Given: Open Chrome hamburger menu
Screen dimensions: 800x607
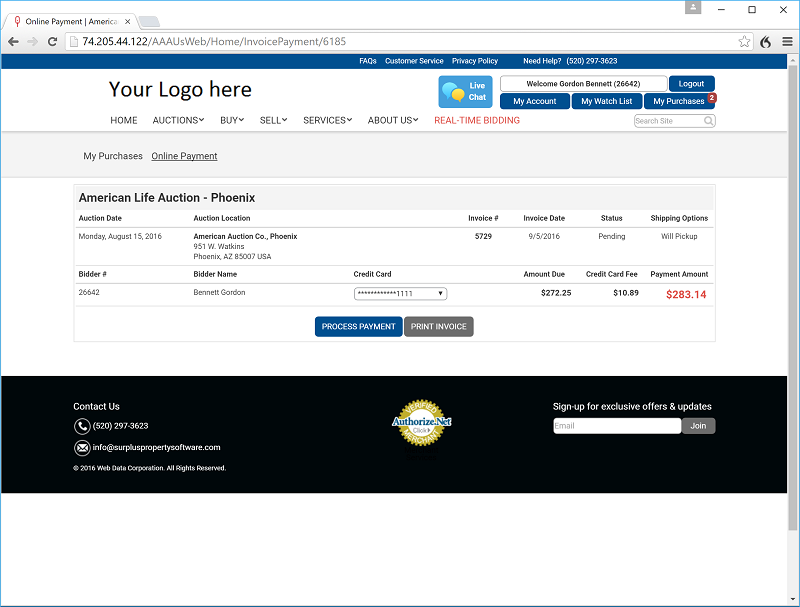Looking at the screenshot, I should coord(787,42).
